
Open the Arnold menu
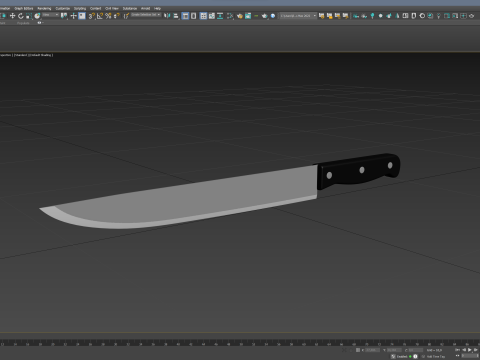click(146, 8)
